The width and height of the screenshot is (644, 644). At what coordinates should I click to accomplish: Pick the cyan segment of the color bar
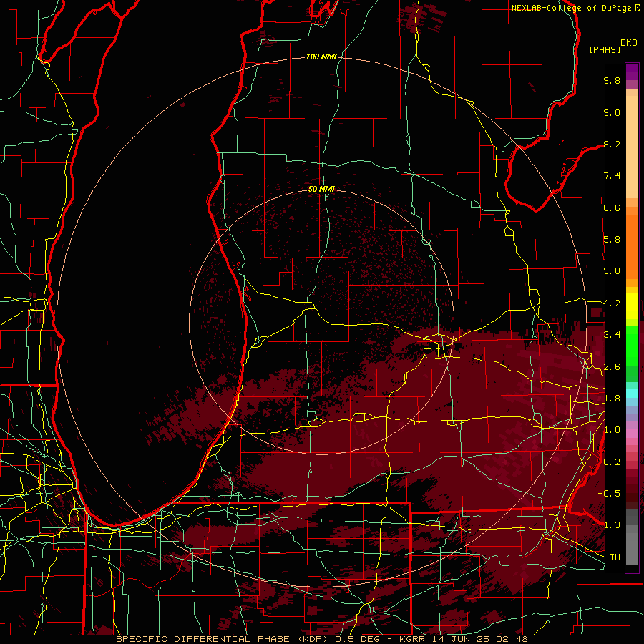click(x=632, y=394)
